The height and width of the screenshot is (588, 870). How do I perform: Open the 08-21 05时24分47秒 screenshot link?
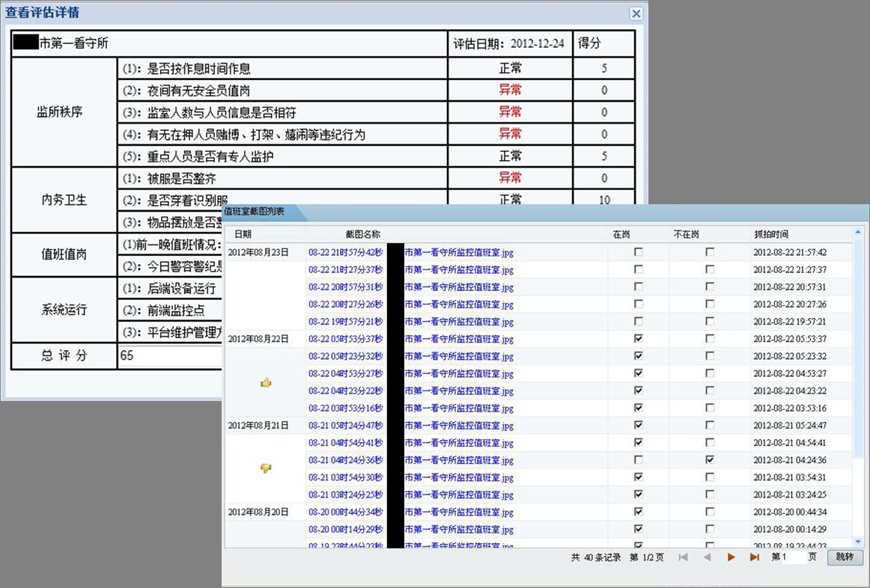345,426
